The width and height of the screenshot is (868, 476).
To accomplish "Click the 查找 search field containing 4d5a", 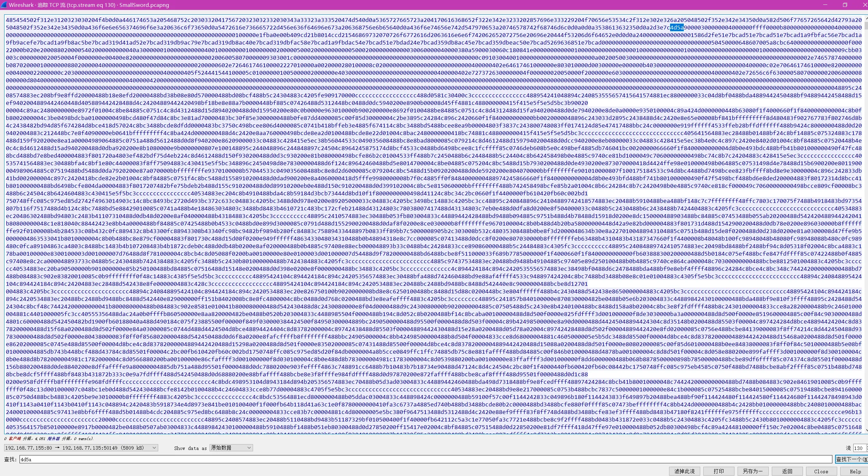I will click(x=425, y=459).
